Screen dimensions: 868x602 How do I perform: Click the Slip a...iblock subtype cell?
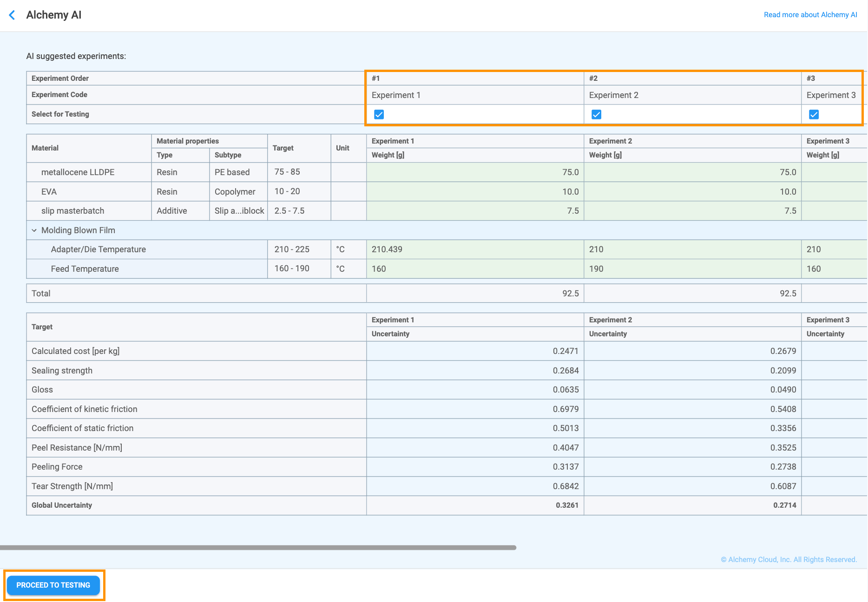click(239, 211)
